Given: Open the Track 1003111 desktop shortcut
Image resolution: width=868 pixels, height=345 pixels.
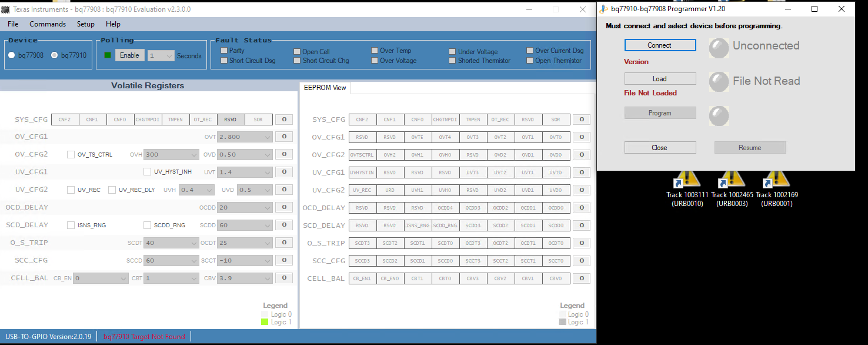Looking at the screenshot, I should [x=687, y=189].
